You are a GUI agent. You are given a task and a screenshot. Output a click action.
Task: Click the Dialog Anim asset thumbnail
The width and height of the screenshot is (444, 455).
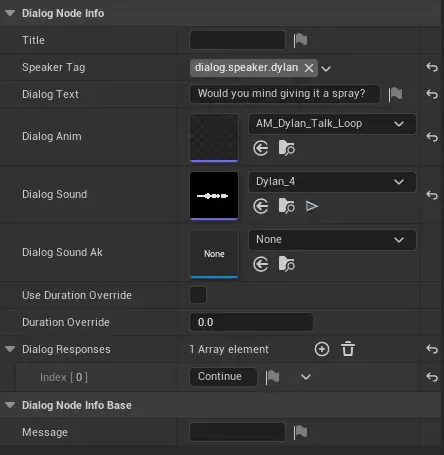click(x=214, y=138)
